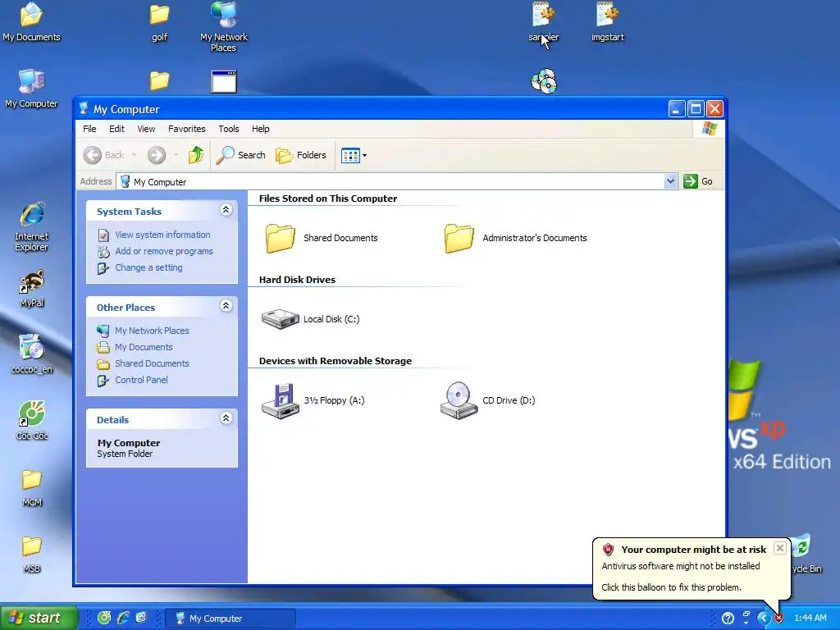Screen dimensions: 840x630
Task: Select the sampler desktop icon
Action: click(x=543, y=22)
